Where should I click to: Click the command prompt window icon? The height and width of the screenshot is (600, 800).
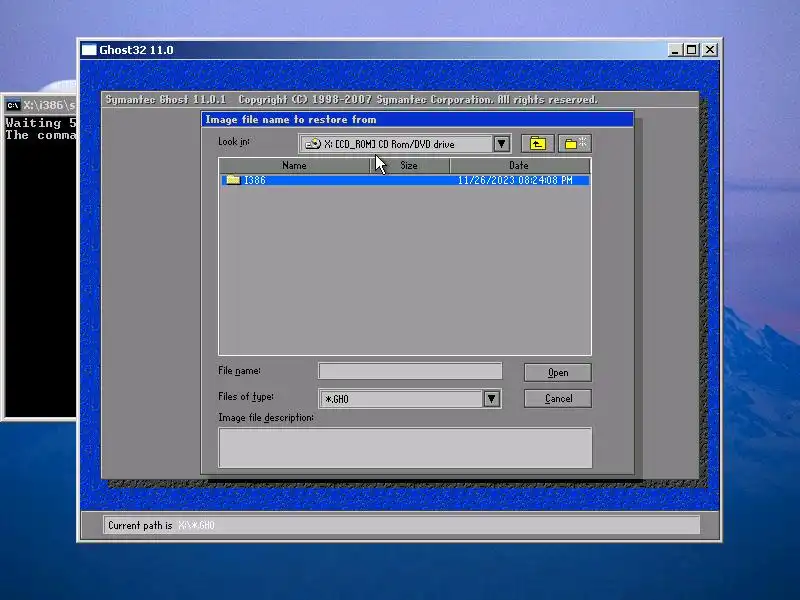coord(13,105)
